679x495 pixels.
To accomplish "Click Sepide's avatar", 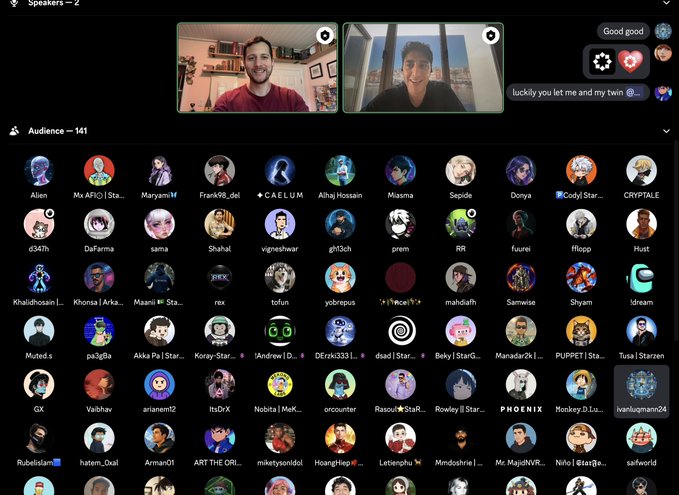I will [460, 171].
